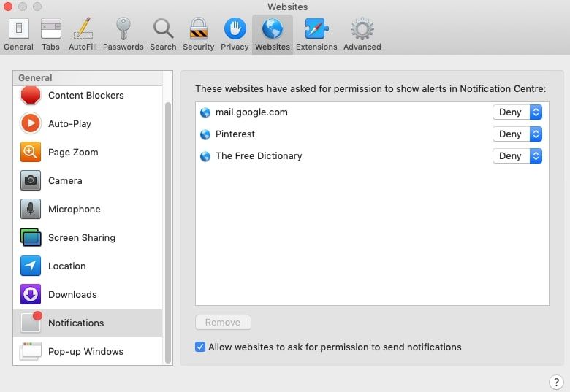Open the Websites globe icon
The height and width of the screenshot is (392, 570).
click(273, 28)
